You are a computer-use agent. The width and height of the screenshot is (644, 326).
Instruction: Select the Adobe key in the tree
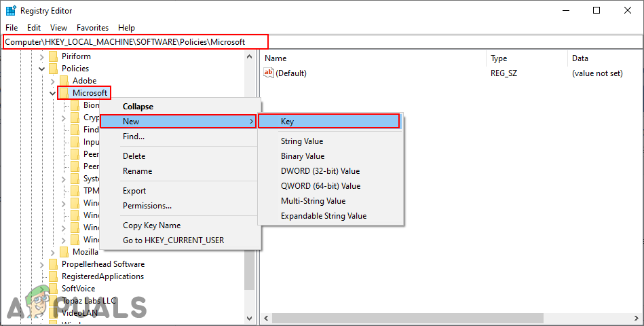pos(84,81)
